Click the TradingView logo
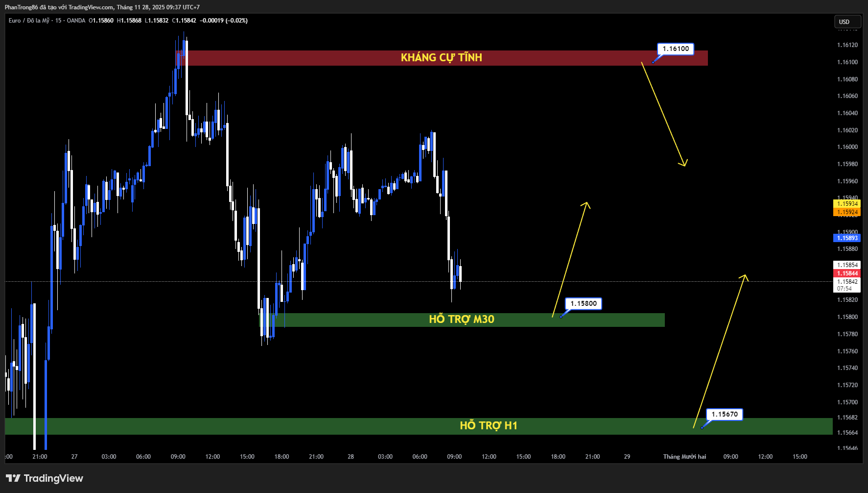868x493 pixels. point(45,478)
